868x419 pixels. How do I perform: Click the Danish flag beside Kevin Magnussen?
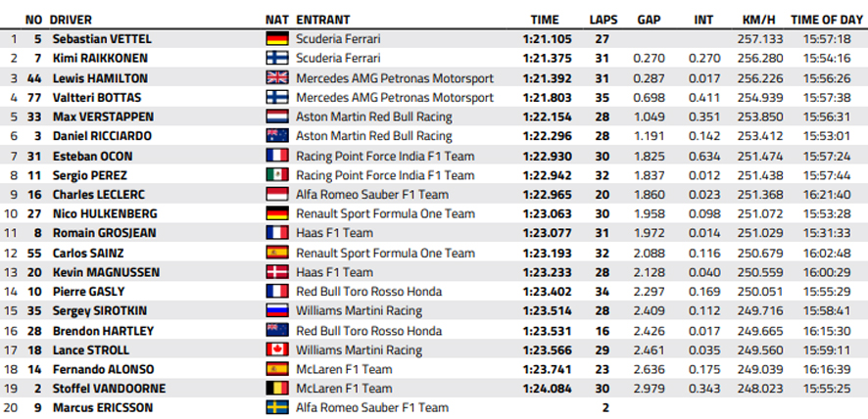[x=277, y=272]
